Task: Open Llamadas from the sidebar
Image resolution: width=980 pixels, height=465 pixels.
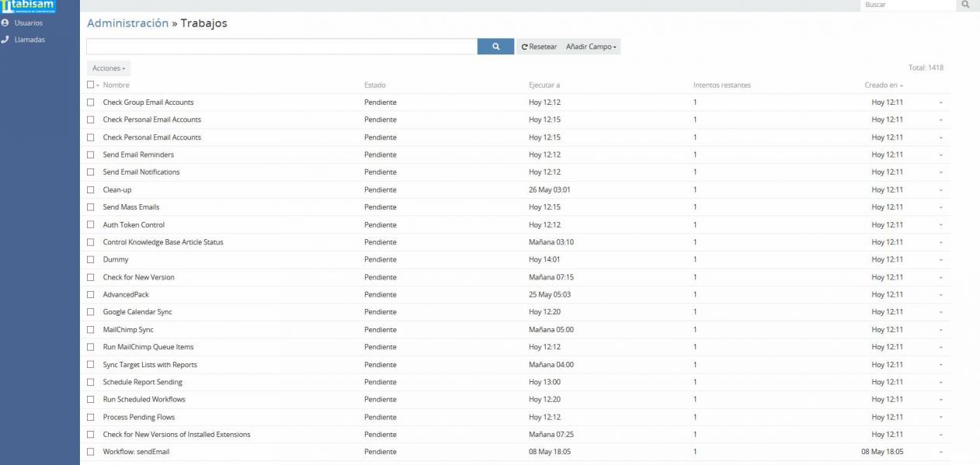Action: pos(30,40)
